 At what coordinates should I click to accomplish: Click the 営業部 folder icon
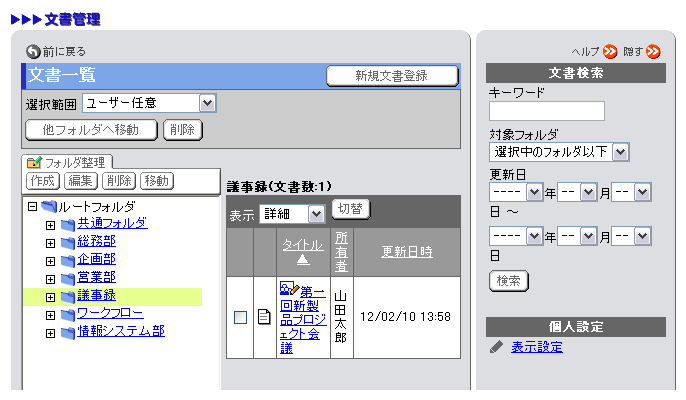(x=68, y=279)
